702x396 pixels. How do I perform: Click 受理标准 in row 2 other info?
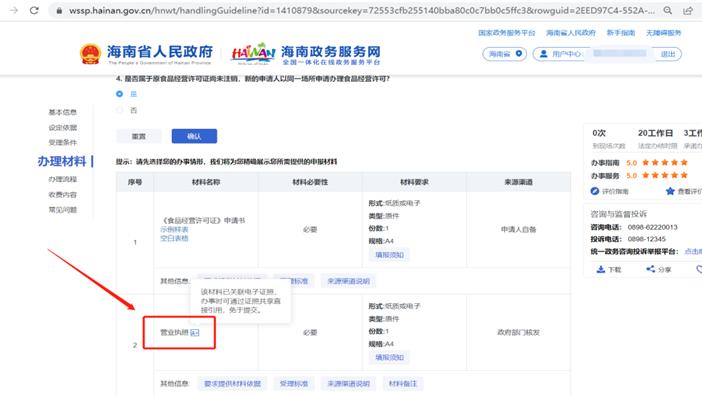294,383
